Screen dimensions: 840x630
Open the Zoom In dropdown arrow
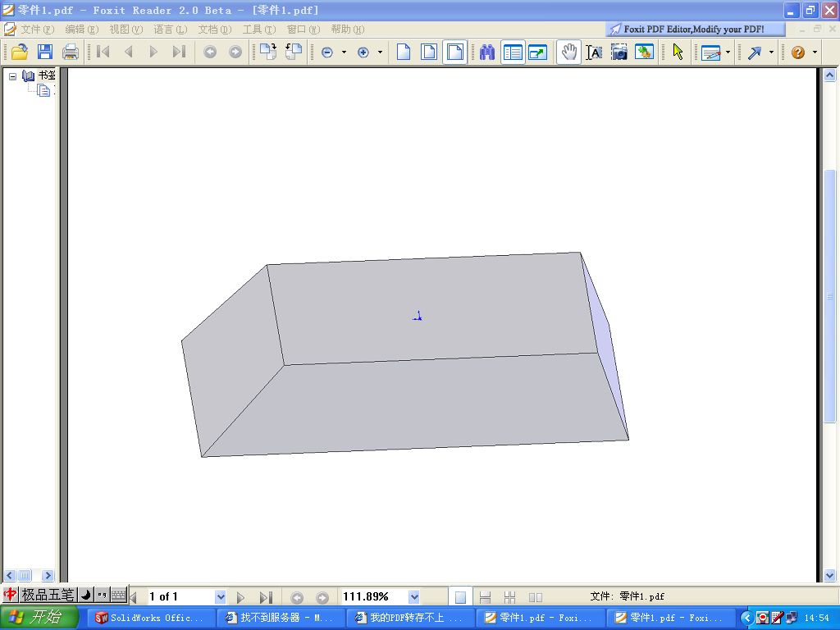(x=380, y=52)
